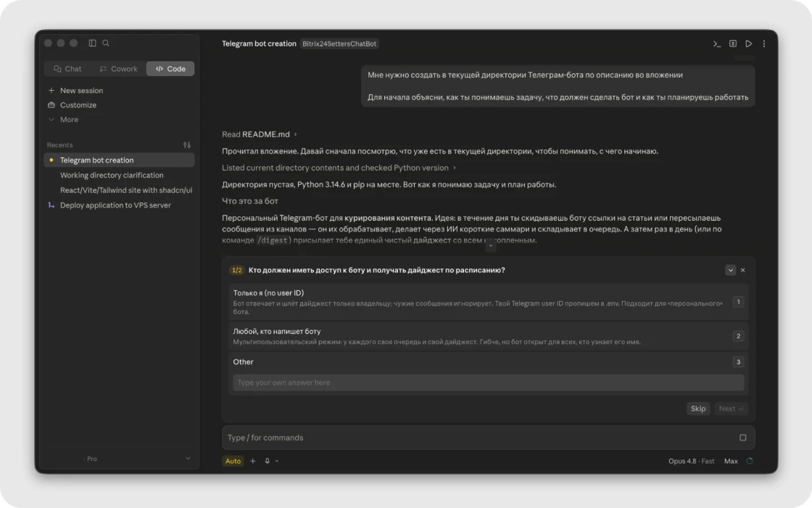Open the Working directory clarification session
This screenshot has height=508, width=812.
119,175
